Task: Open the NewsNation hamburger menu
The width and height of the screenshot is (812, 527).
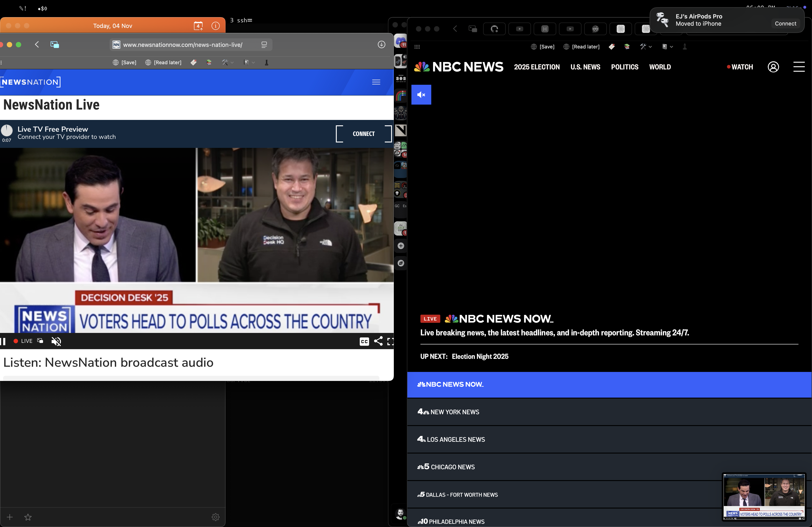Action: [x=376, y=82]
